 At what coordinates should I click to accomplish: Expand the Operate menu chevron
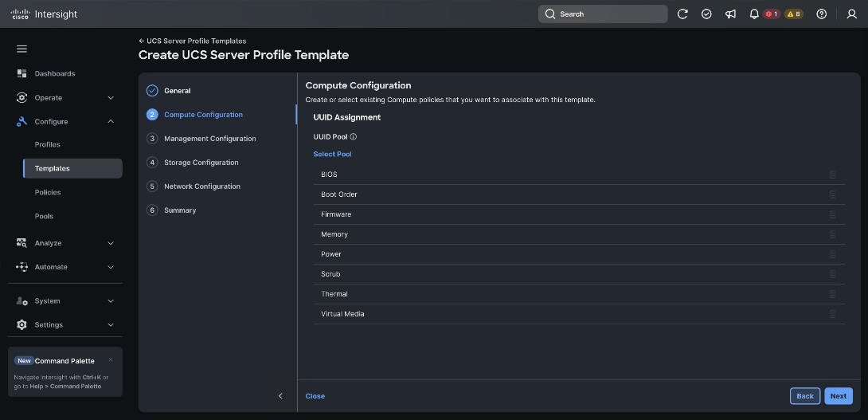(x=111, y=97)
